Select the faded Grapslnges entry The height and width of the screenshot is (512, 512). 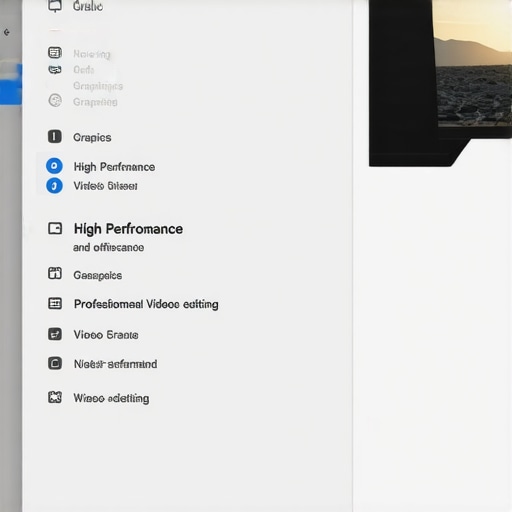click(x=98, y=86)
